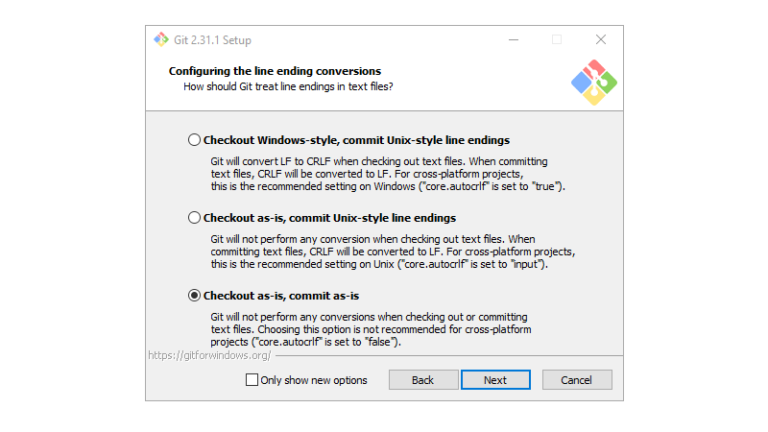Click the large Git logo in header

pos(594,82)
